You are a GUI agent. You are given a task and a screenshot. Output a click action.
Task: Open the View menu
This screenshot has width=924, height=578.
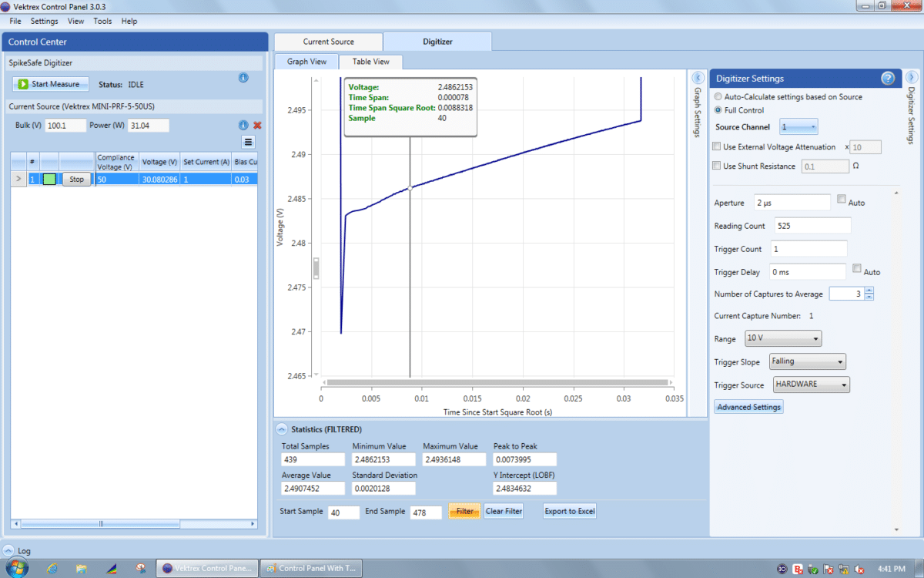76,21
